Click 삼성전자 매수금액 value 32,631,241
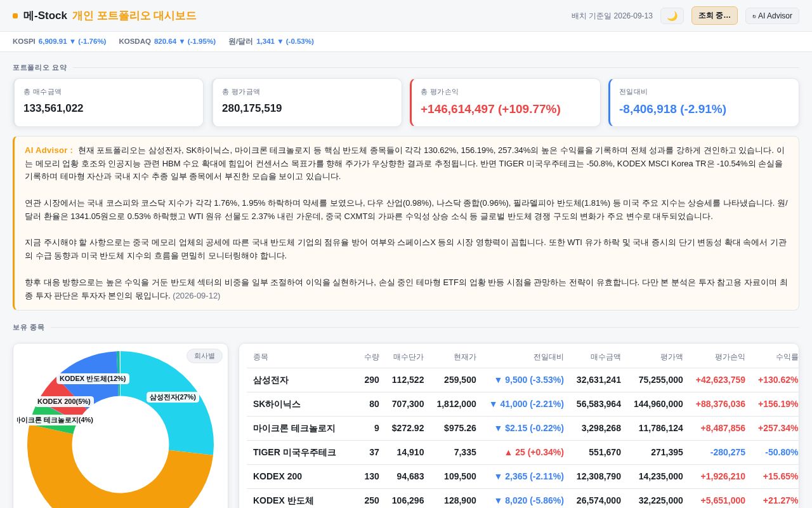The image size is (812, 508). (599, 380)
